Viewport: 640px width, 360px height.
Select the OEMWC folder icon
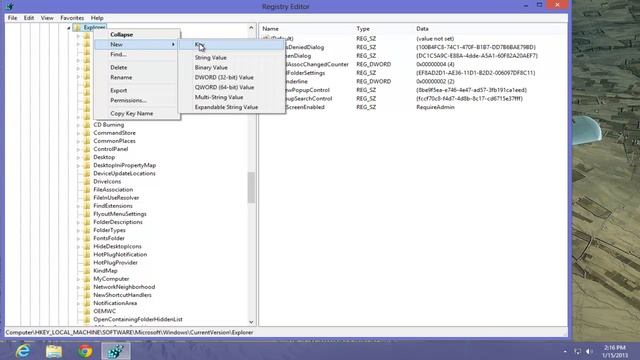(x=87, y=311)
